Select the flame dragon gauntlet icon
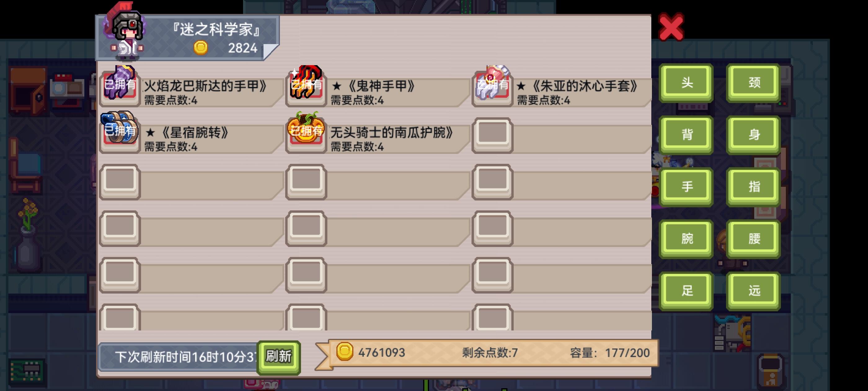The width and height of the screenshot is (868, 391). pyautogui.click(x=120, y=84)
